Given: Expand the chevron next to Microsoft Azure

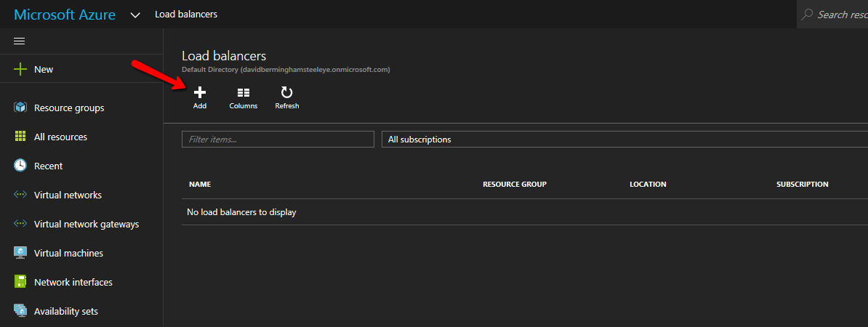Looking at the screenshot, I should tap(134, 15).
